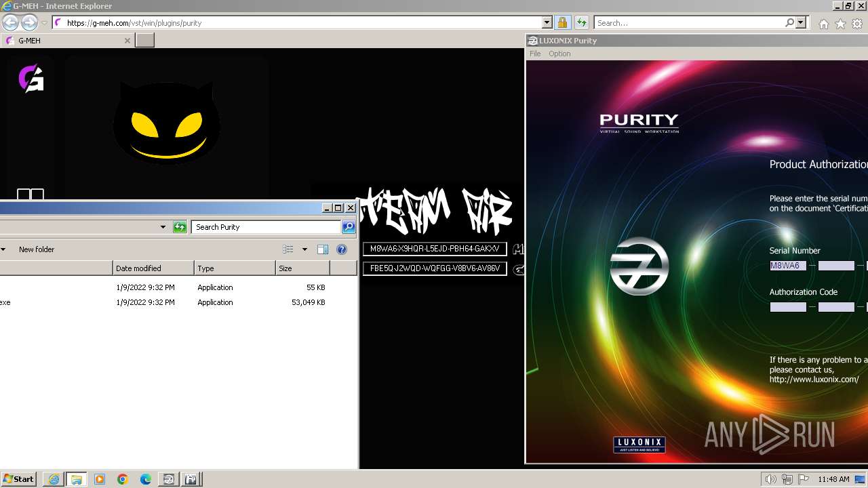Click the second Serial Number field
The image size is (868, 488).
tap(836, 266)
